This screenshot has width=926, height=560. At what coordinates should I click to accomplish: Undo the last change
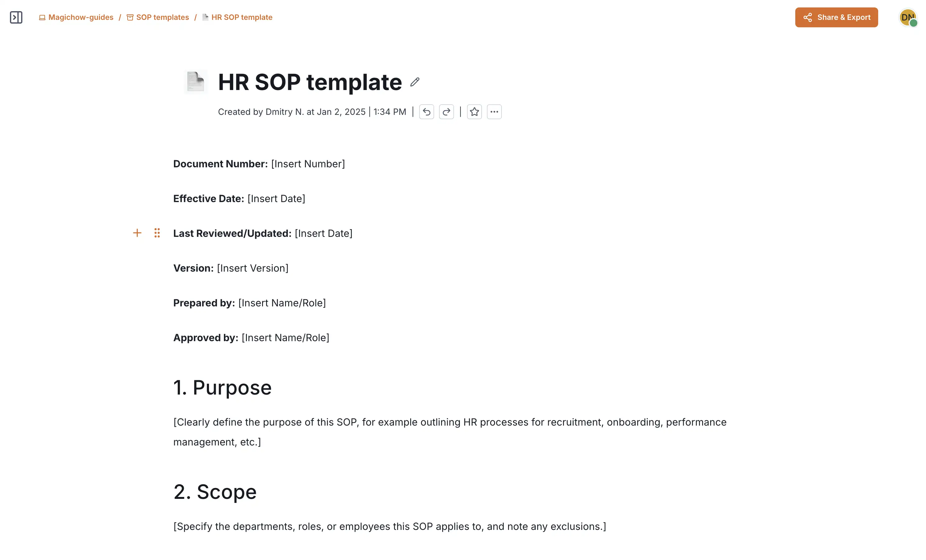[426, 112]
